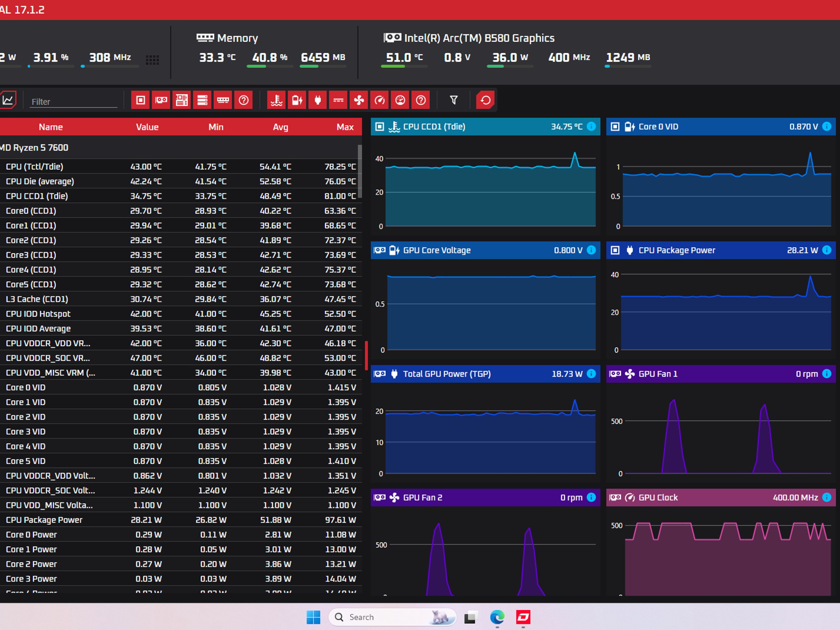Collapse the Ryzen 5 7600 sensor group

click(179, 148)
